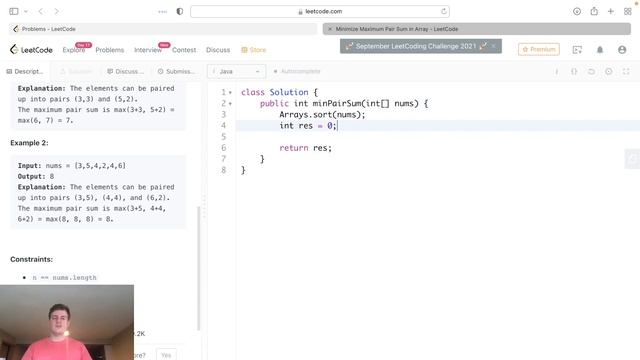
Task: Close the September LeetCoding Challenge banner
Action: pyautogui.click(x=493, y=46)
